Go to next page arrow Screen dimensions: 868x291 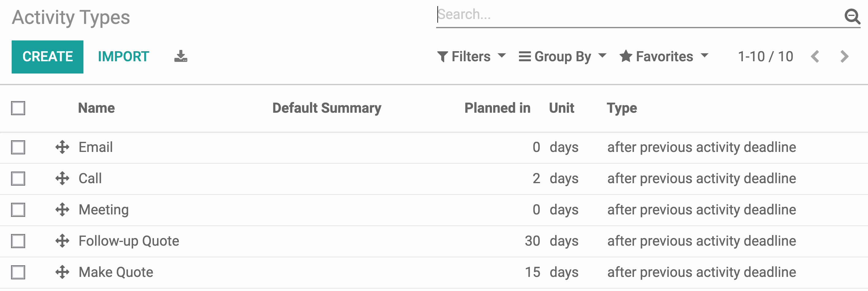844,57
